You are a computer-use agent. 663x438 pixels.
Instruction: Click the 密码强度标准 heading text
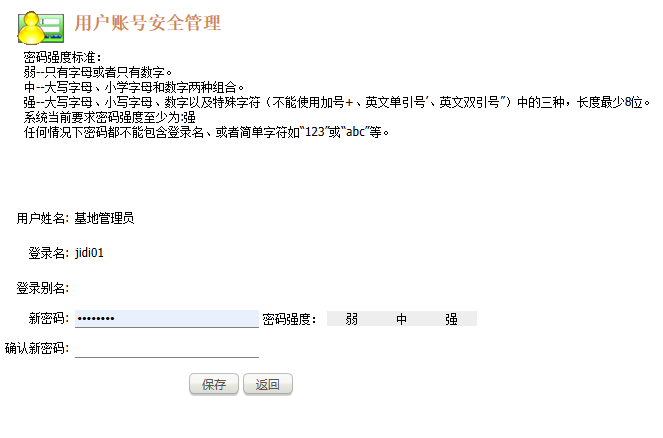62,57
